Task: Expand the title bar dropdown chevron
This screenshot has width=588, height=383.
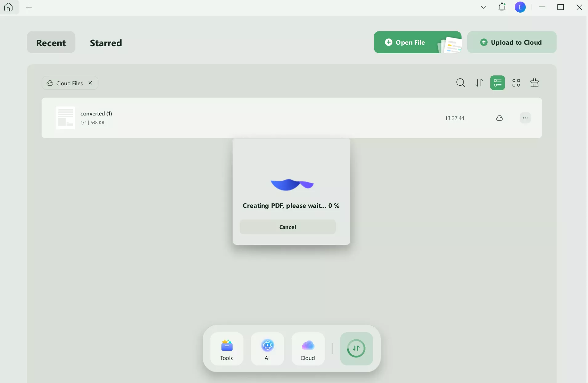Action: tap(483, 7)
